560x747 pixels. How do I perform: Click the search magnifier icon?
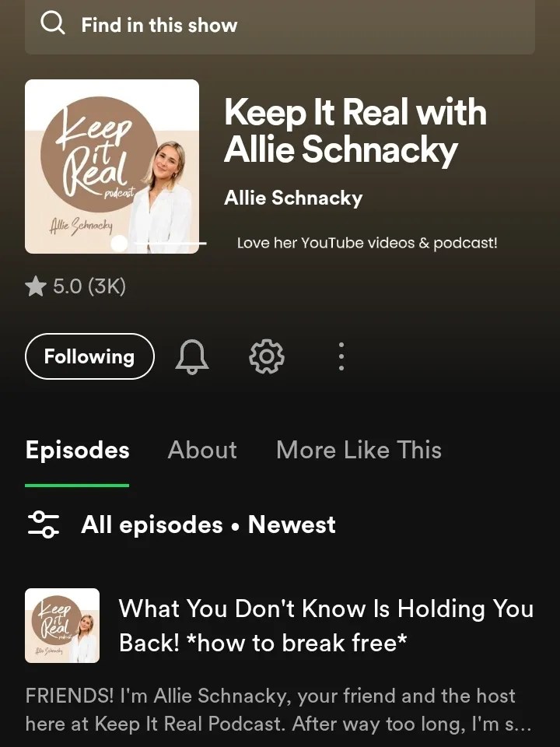(52, 24)
